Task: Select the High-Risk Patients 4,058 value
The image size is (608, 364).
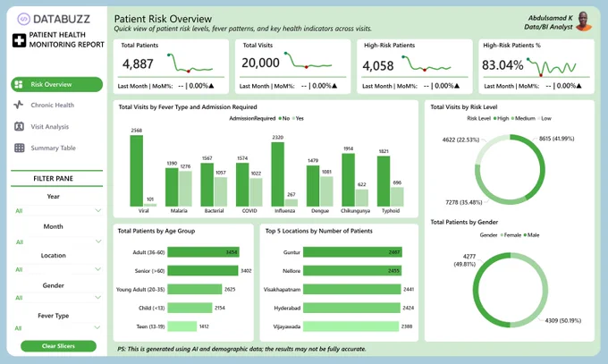Action: [x=378, y=66]
